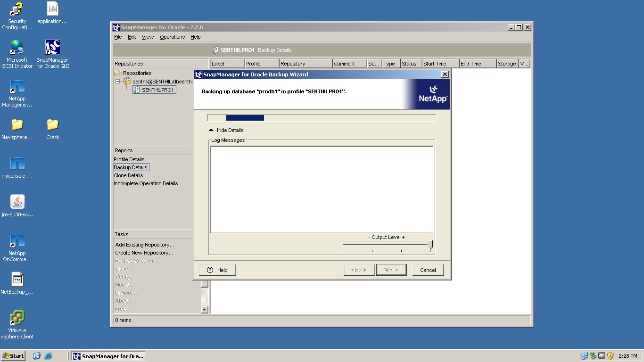
Task: Select Clone Details report
Action: coord(128,175)
